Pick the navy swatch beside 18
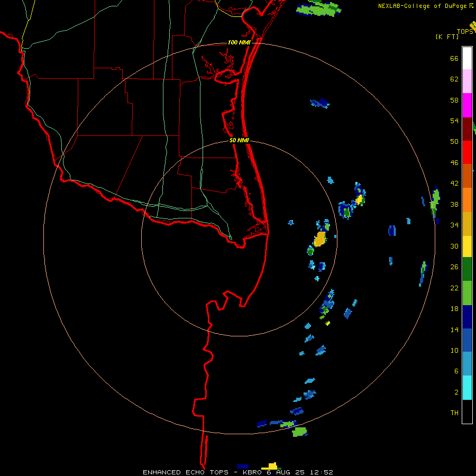Screen dimensions: 476x476 tap(467, 317)
